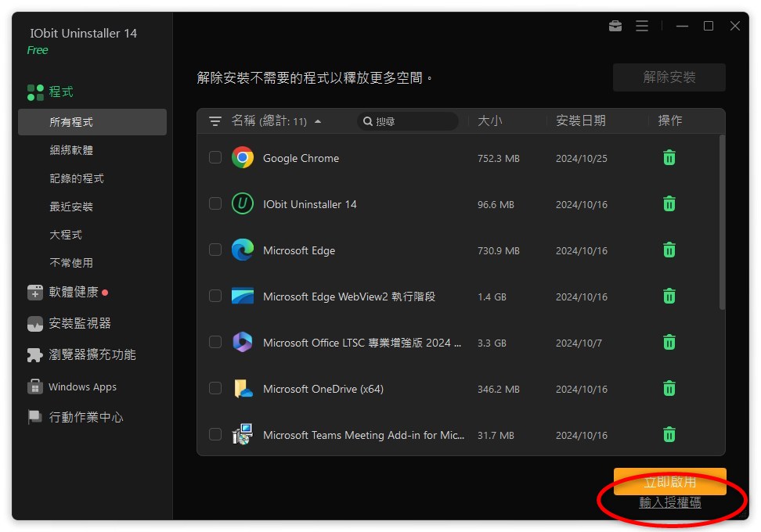Toggle the sort arrow beside 名稱
This screenshot has width=761, height=532.
pos(318,121)
